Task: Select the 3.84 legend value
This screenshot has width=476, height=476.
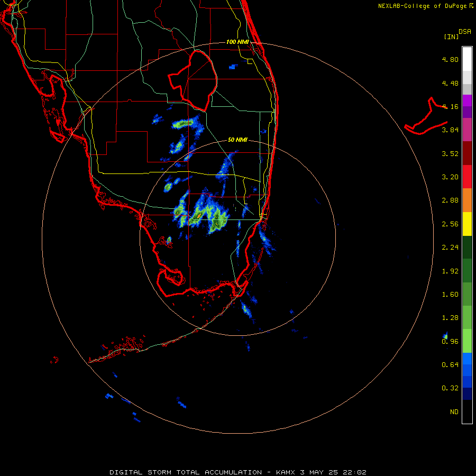Action: coord(450,130)
